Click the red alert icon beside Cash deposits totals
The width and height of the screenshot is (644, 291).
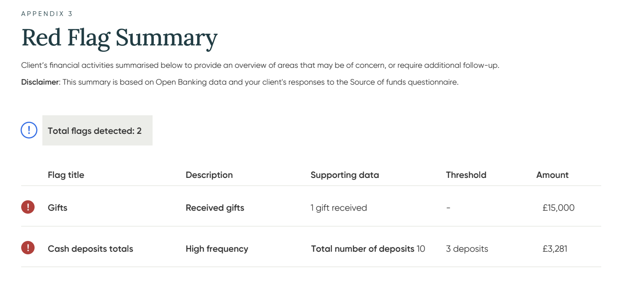pyautogui.click(x=28, y=248)
